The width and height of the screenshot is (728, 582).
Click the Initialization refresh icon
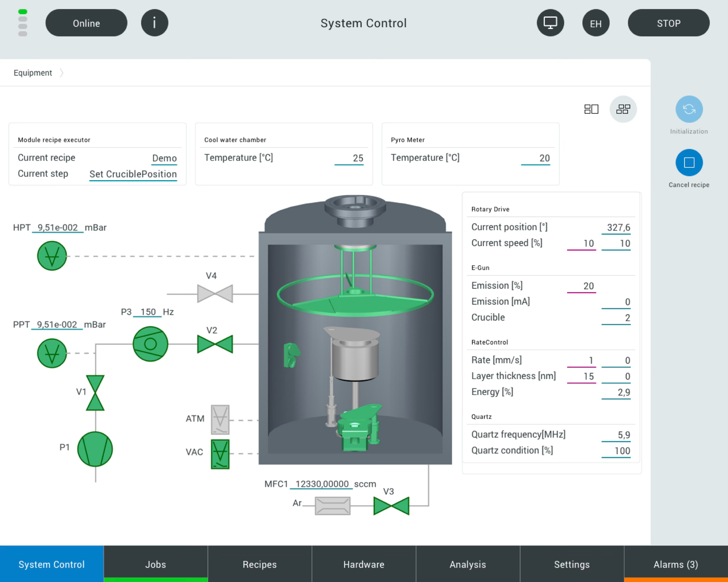point(689,109)
